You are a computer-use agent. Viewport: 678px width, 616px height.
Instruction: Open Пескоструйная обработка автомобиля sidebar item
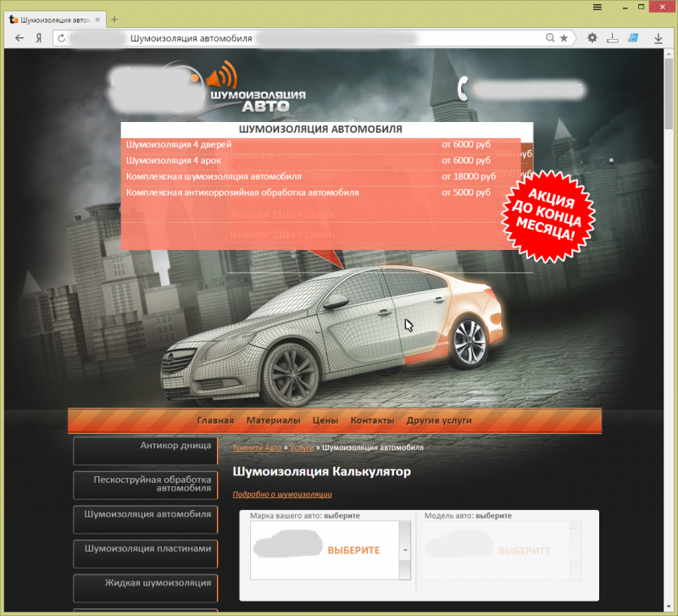click(x=145, y=485)
